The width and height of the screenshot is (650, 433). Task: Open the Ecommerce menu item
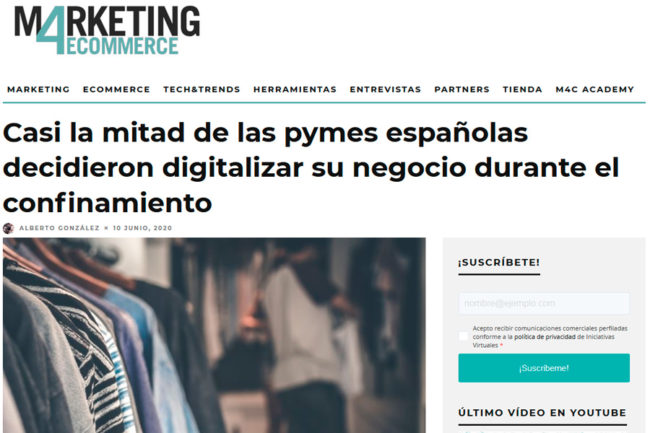tap(116, 90)
